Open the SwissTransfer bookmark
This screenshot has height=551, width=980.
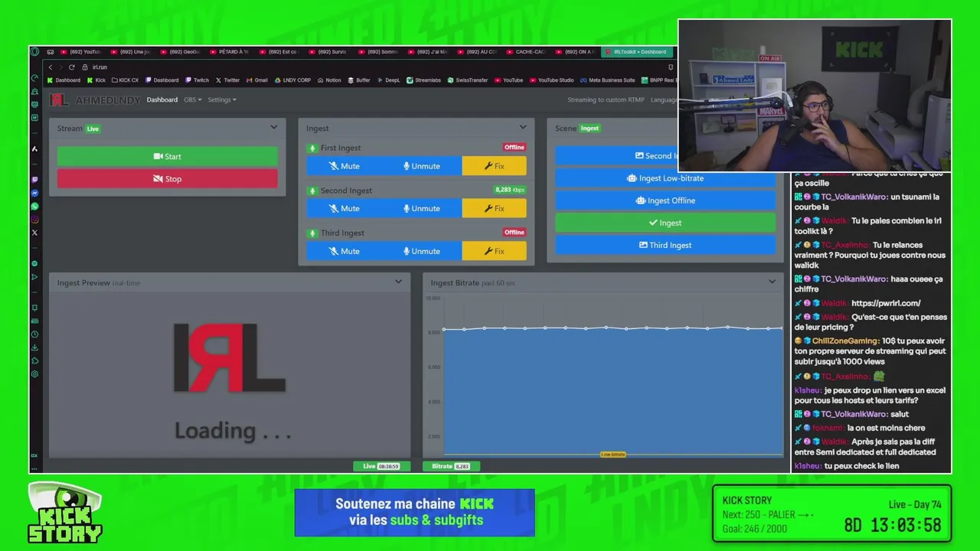point(468,80)
